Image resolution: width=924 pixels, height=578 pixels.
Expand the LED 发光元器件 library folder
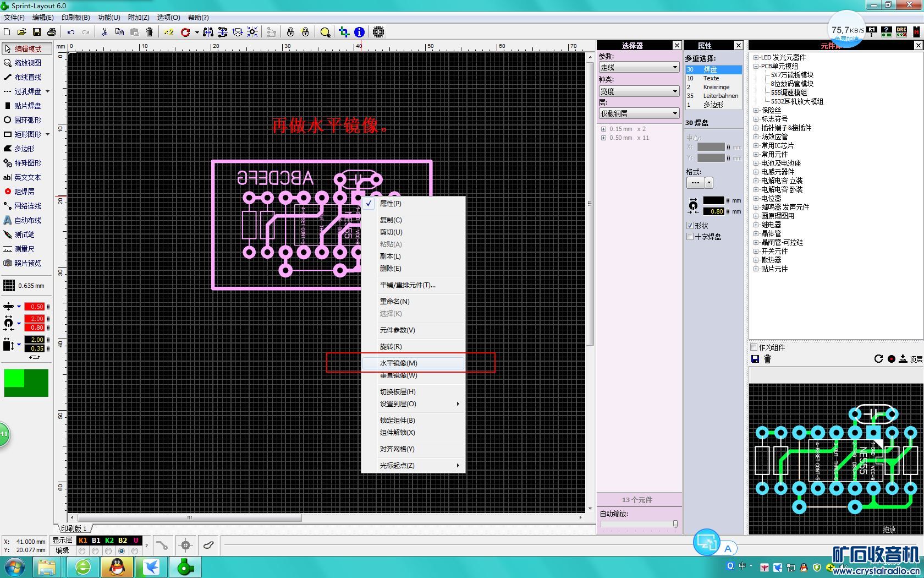(x=756, y=57)
